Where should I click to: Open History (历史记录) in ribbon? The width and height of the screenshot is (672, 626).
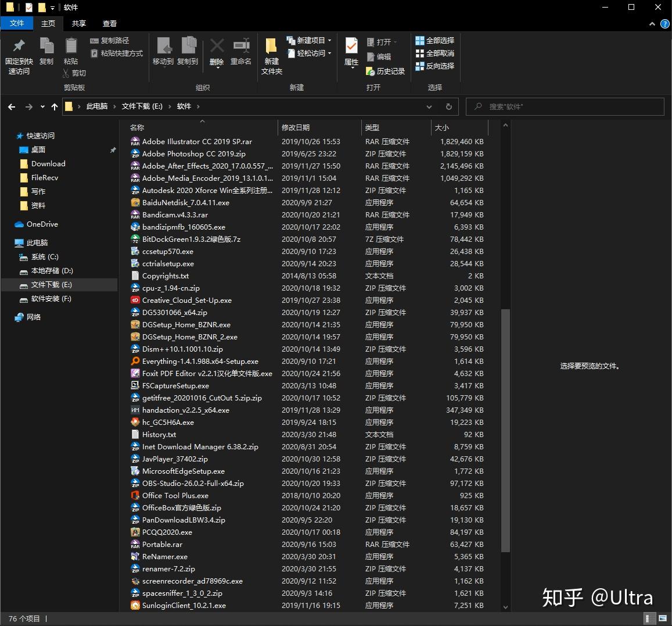[385, 71]
